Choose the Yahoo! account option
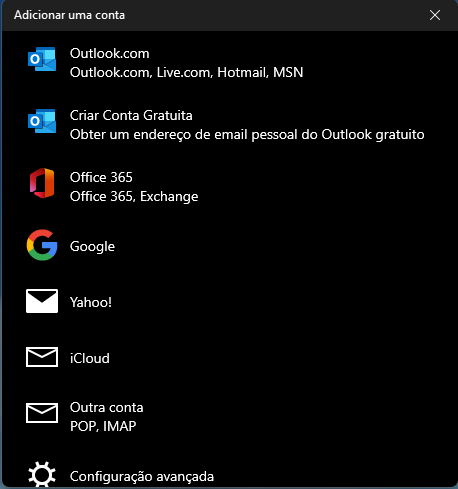The height and width of the screenshot is (489, 458). [x=229, y=302]
